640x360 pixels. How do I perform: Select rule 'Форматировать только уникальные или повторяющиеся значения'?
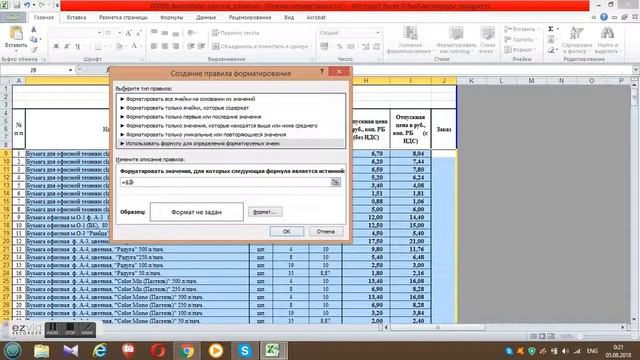click(231, 134)
